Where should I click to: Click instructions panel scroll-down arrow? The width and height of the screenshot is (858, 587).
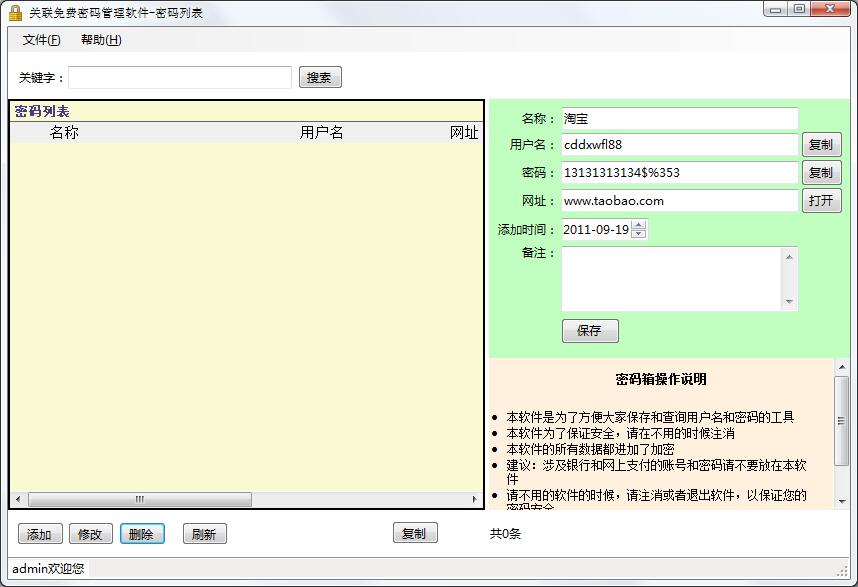pyautogui.click(x=842, y=501)
